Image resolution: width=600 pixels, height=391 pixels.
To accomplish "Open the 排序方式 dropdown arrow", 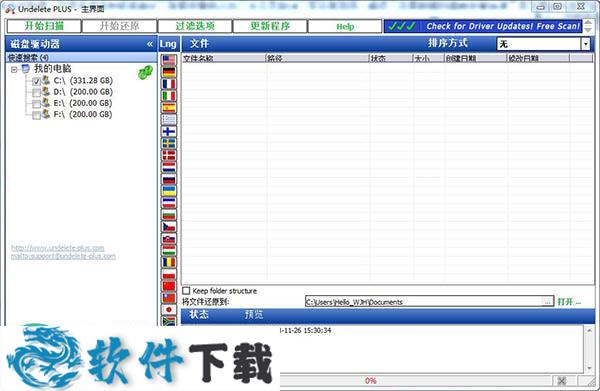I will pos(586,44).
